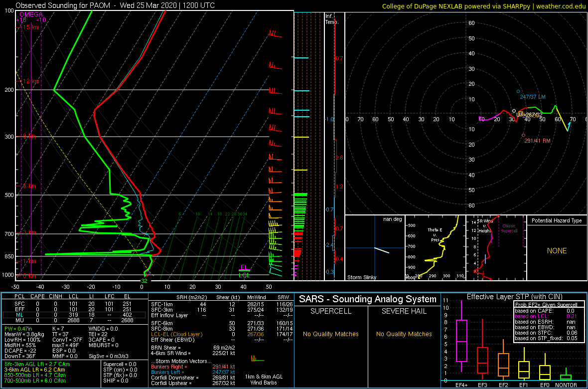Click the Supercell = 0.0 composite value
The image size is (588, 389).
[121, 364]
